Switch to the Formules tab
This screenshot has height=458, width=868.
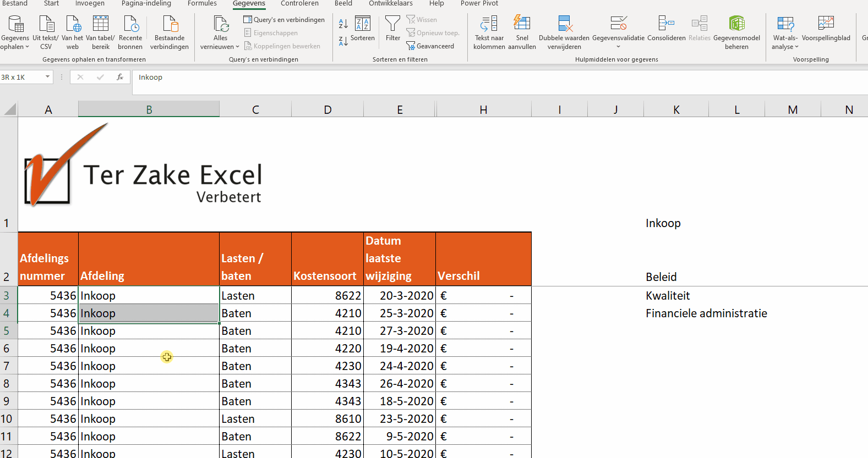coord(202,3)
